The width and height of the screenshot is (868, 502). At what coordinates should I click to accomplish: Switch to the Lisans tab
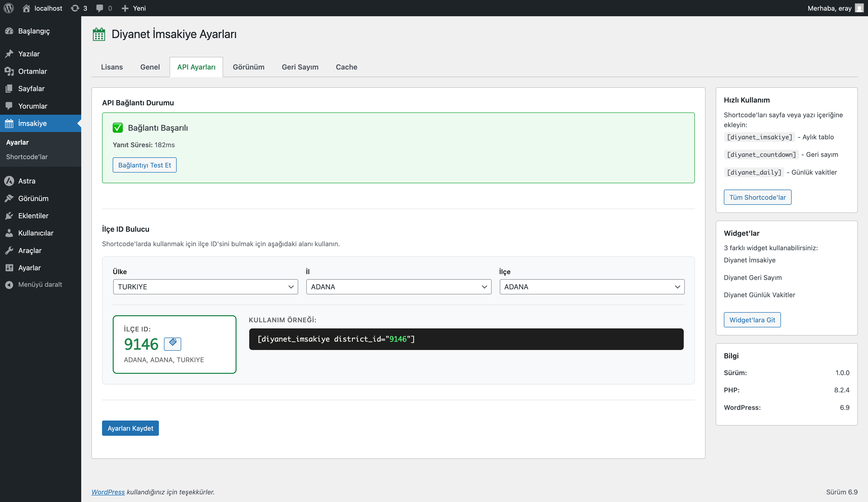coord(112,67)
